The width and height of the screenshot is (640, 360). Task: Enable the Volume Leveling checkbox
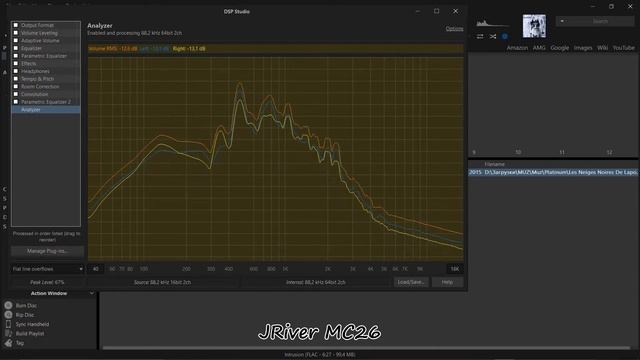point(16,33)
